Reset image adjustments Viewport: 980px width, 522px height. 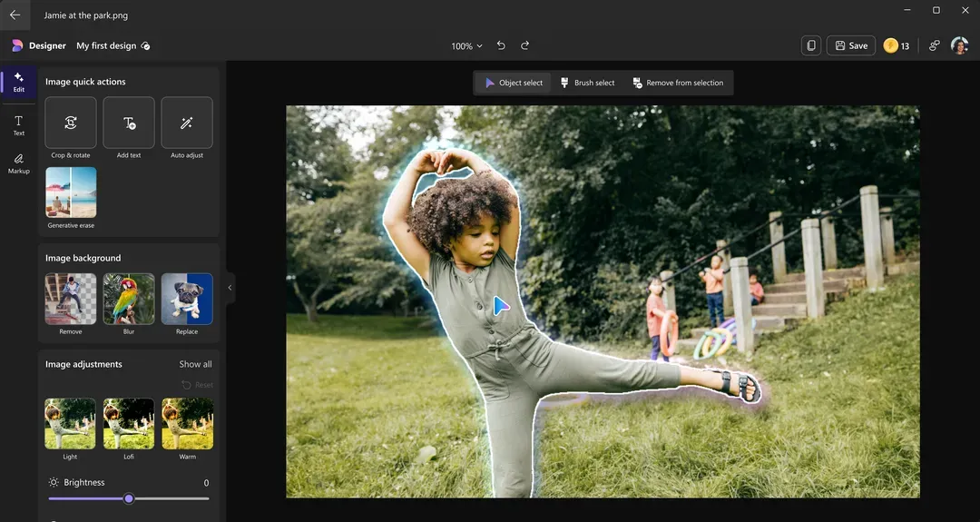198,385
